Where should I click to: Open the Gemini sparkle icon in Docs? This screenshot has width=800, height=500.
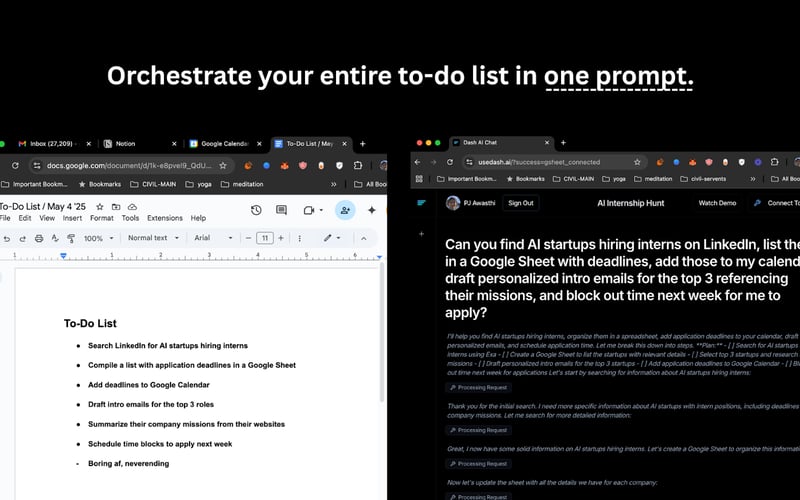372,210
